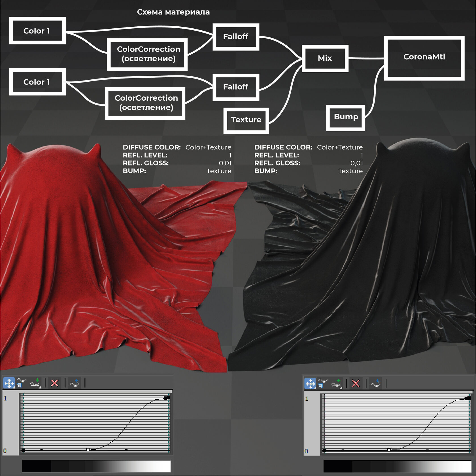Select the upper ColorCorrection node

click(147, 54)
